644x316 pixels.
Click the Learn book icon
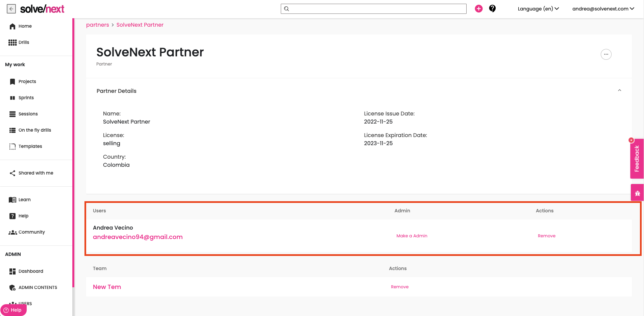tap(13, 200)
